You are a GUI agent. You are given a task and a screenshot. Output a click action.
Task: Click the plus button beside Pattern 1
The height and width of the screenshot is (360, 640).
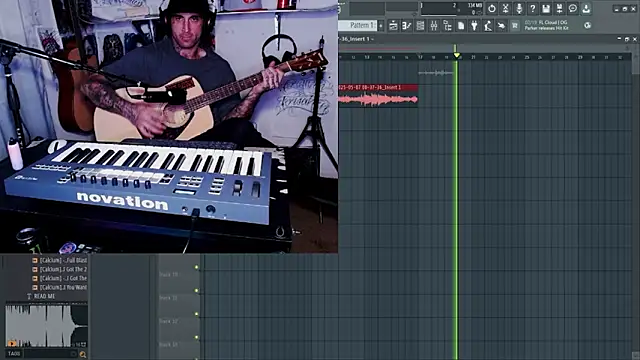point(381,26)
